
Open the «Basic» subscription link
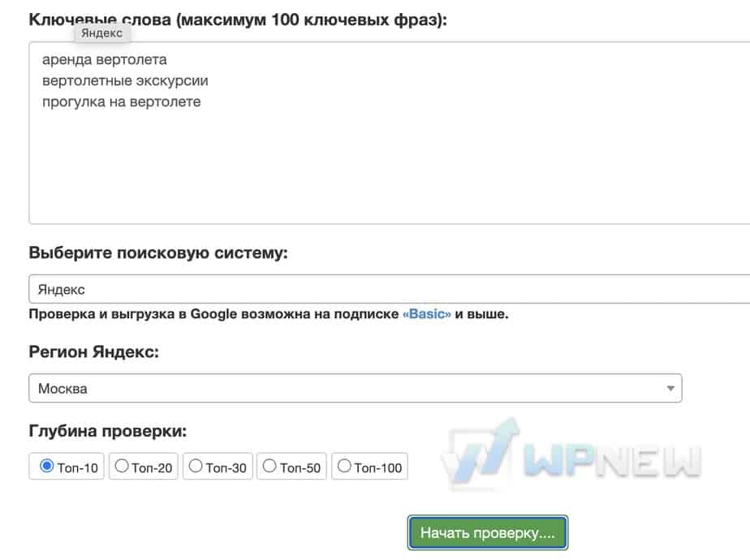[x=427, y=314]
